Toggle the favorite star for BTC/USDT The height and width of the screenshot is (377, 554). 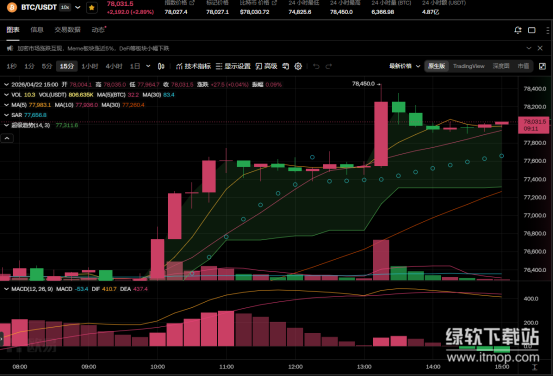pos(92,7)
